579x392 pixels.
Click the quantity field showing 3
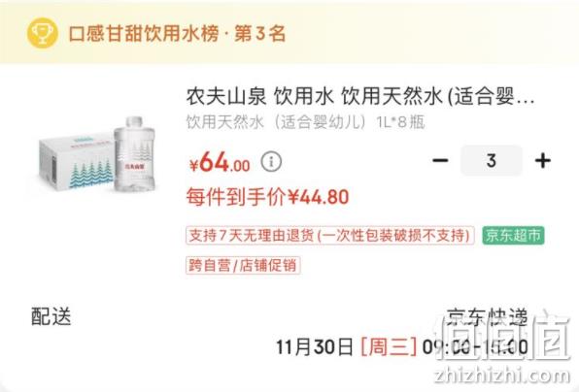pyautogui.click(x=492, y=160)
